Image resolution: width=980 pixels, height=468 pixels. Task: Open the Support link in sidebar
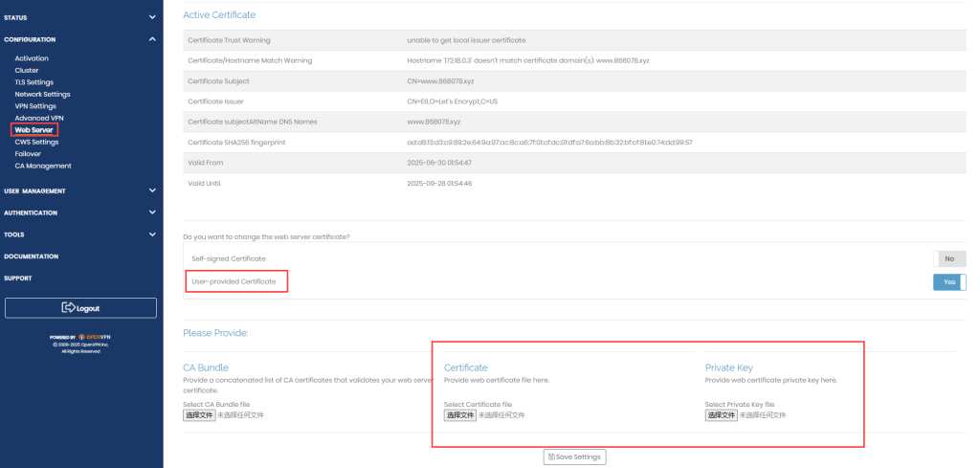click(x=18, y=279)
